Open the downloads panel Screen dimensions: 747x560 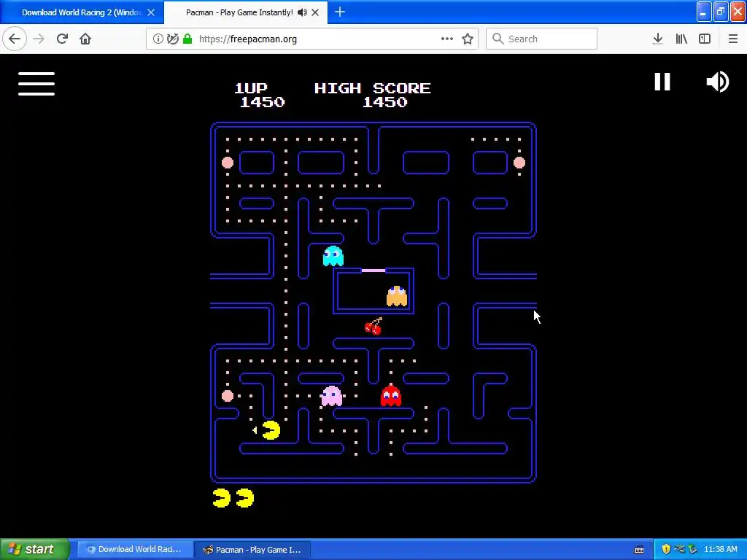click(658, 39)
